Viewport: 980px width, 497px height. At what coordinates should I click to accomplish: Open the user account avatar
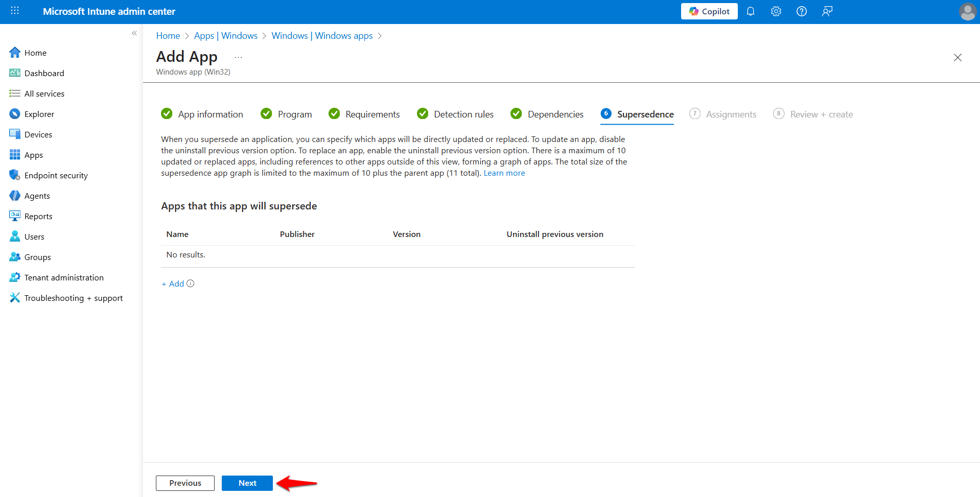click(x=967, y=11)
